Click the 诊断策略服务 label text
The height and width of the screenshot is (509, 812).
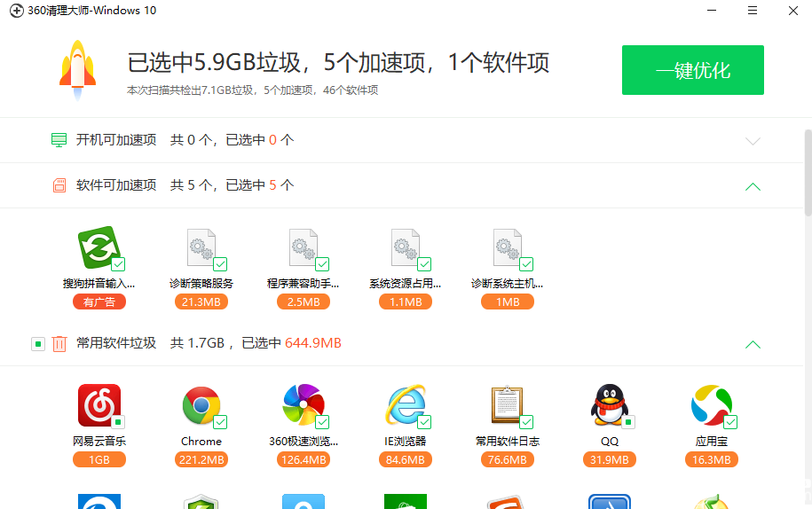201,284
